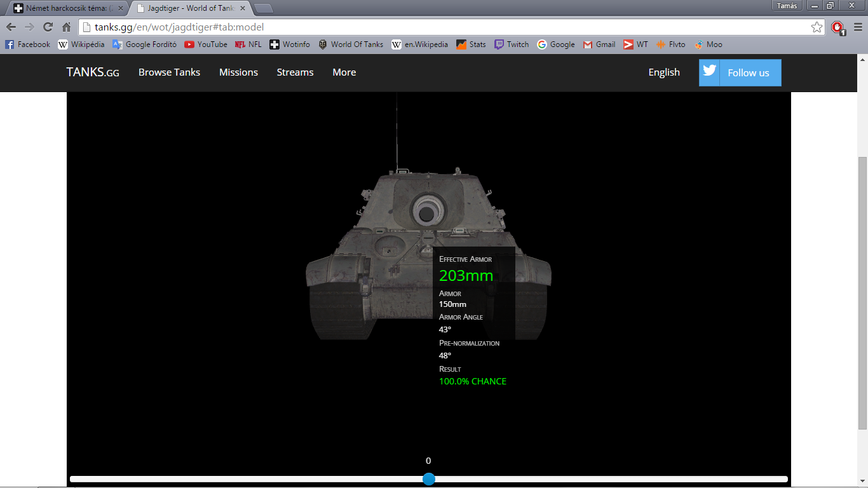Open the Chrome hamburger menu
The height and width of the screenshot is (488, 868).
[x=858, y=27]
